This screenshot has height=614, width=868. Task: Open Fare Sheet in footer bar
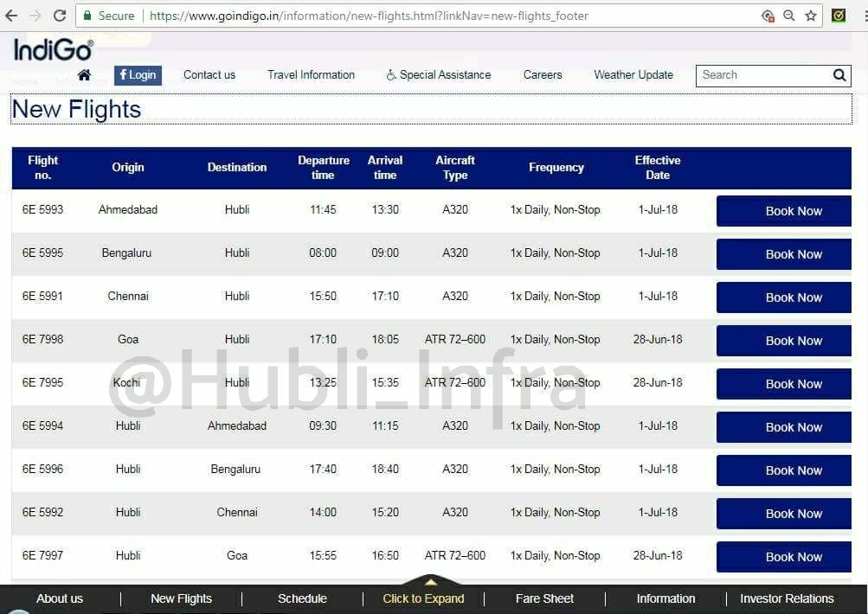544,598
